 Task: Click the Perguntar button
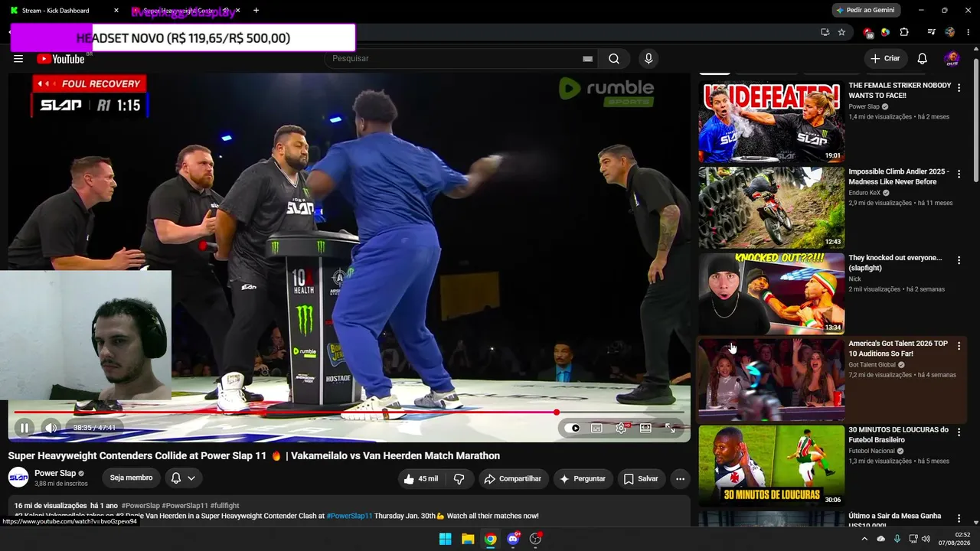coord(583,479)
